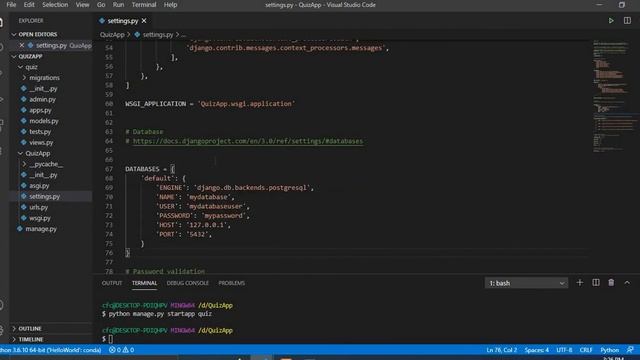Collapse the Open Editors section
Screen dimensions: 640x360
pyautogui.click(x=38, y=34)
